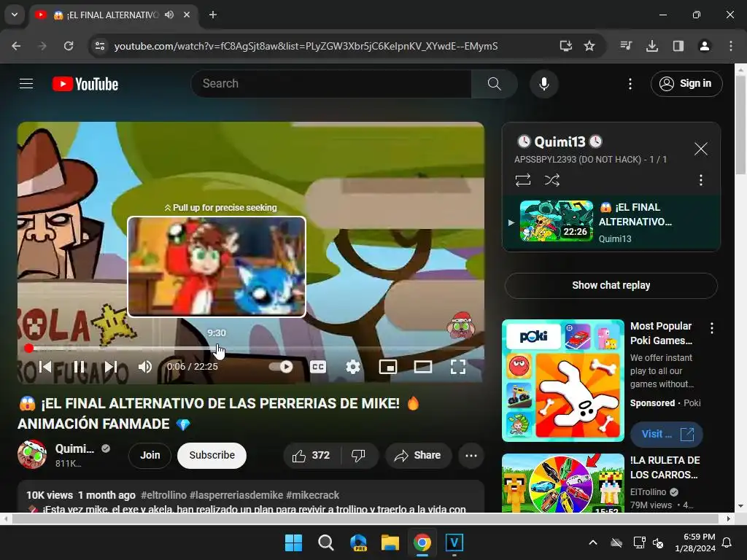The image size is (747, 560).
Task: Open taskbar Search
Action: click(326, 542)
